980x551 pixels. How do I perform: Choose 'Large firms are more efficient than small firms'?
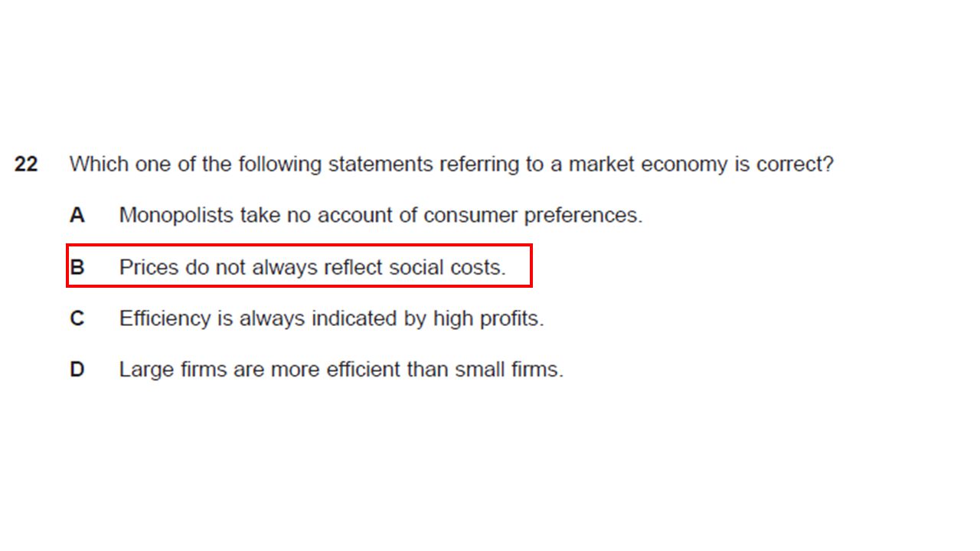click(x=341, y=370)
